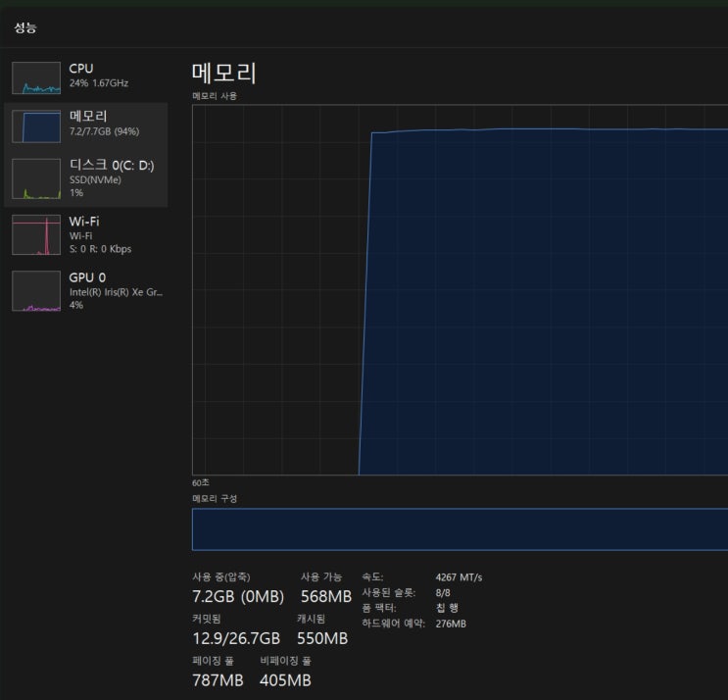Click inside the memory usage graph

click(461, 290)
